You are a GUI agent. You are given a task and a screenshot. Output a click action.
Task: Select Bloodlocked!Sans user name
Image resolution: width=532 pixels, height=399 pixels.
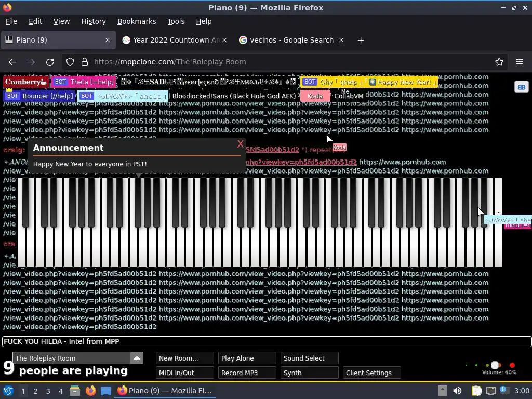(234, 96)
